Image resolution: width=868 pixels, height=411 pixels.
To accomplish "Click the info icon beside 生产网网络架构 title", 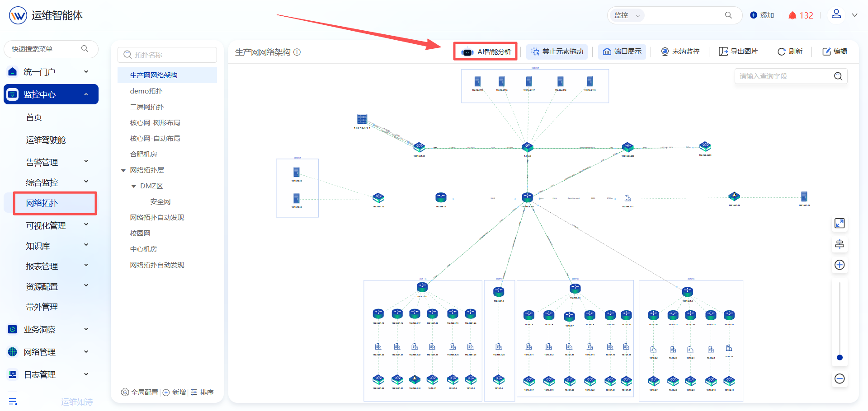I will tap(297, 52).
